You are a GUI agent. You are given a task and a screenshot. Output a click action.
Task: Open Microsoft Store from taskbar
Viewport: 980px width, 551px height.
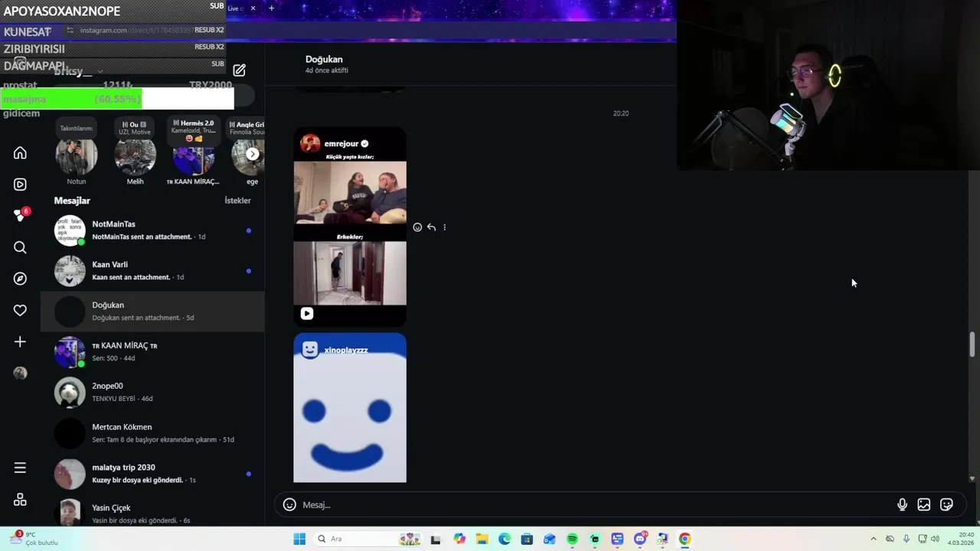click(527, 539)
